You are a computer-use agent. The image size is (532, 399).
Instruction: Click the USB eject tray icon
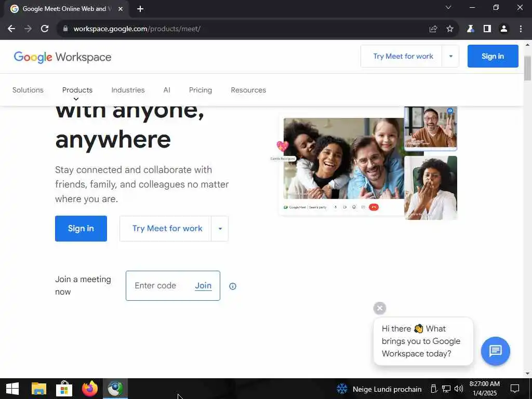coord(434,389)
